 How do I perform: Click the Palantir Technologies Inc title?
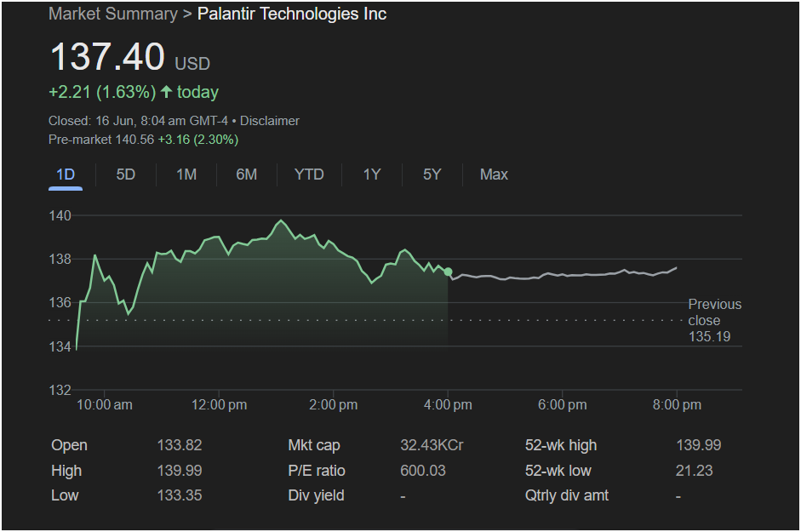(x=292, y=14)
